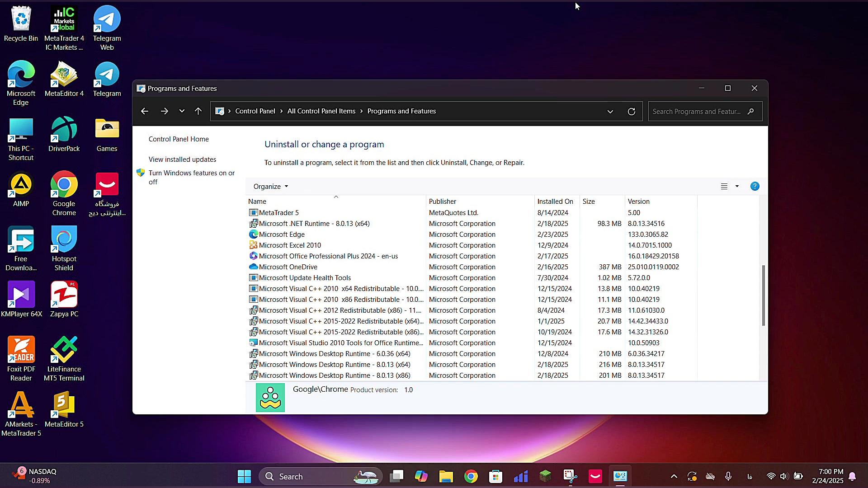
Task: Sort by Publisher column header
Action: [x=480, y=201]
